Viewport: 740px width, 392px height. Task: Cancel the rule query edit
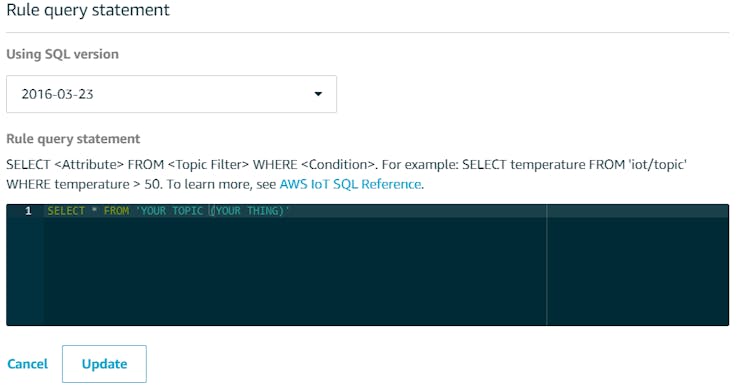pos(27,364)
